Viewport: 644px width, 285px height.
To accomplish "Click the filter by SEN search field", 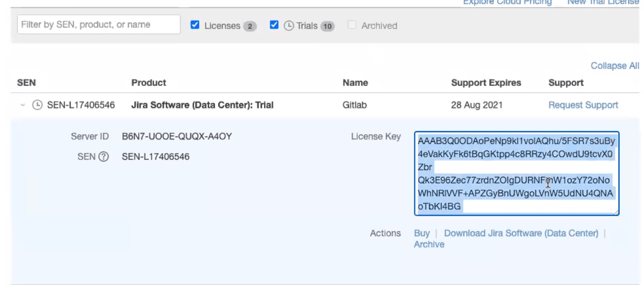I will 98,24.
